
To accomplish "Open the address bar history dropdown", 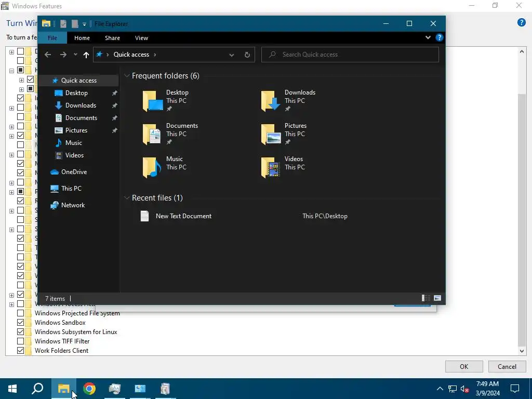I will (x=231, y=55).
